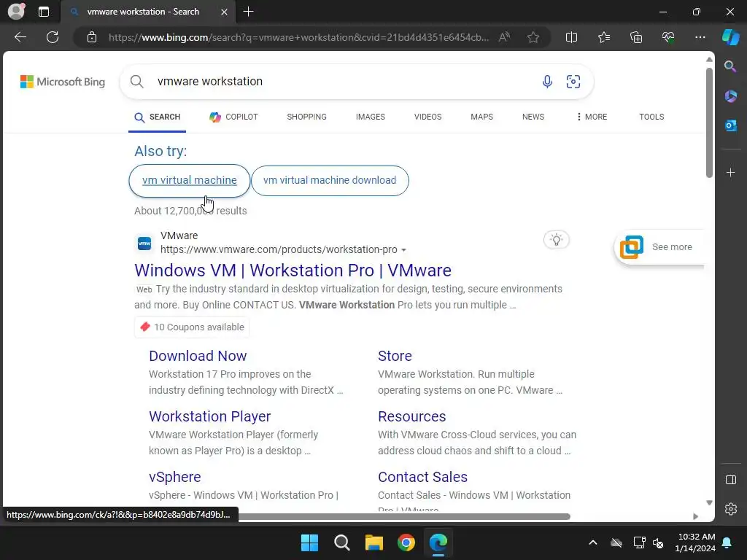Open a new tab with plus button
This screenshot has height=560, width=747.
pyautogui.click(x=248, y=12)
